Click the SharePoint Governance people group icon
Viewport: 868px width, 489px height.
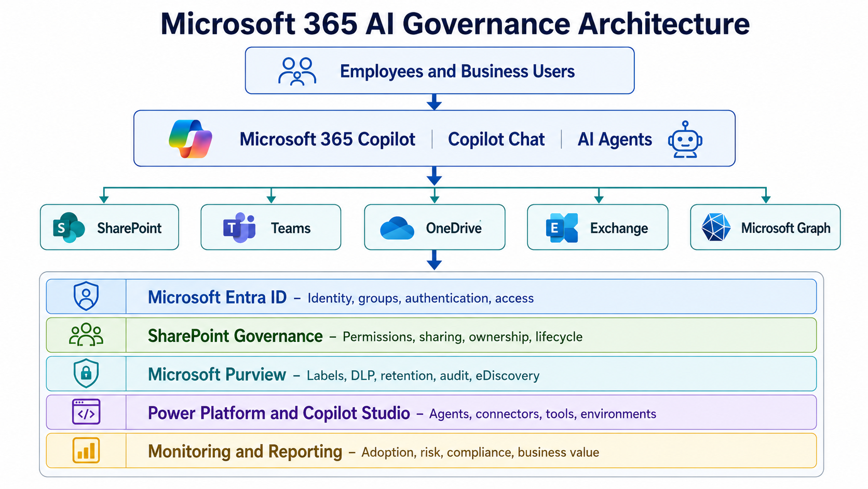coord(86,335)
